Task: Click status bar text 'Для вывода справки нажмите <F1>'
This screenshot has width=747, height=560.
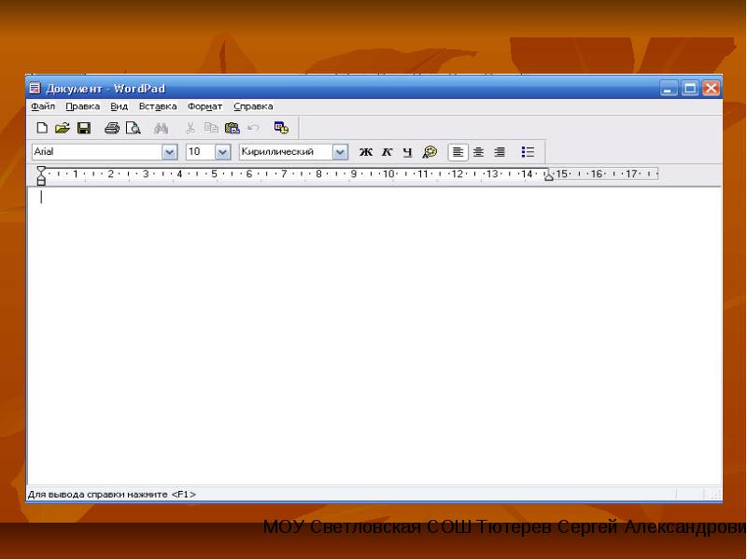Action: pos(112,495)
